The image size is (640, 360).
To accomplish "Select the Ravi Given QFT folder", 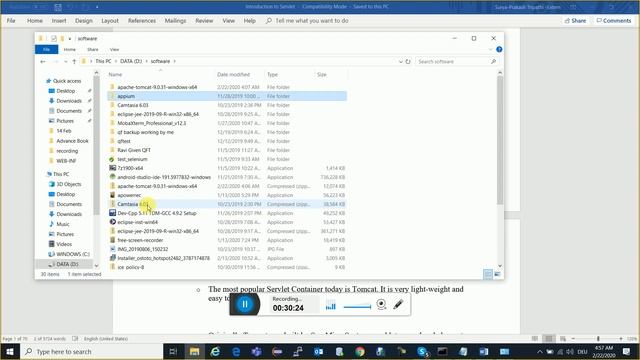I will click(x=134, y=150).
